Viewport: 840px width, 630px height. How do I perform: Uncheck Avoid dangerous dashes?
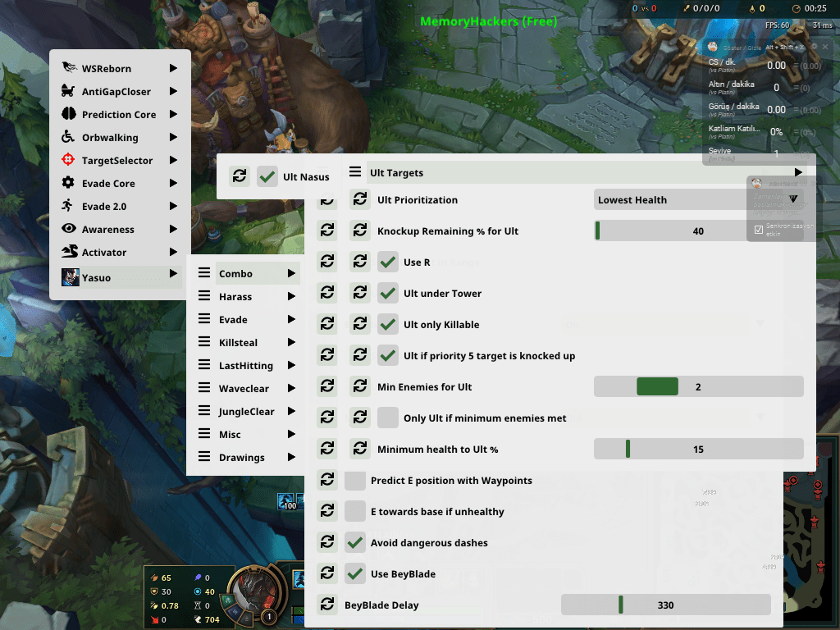point(354,542)
